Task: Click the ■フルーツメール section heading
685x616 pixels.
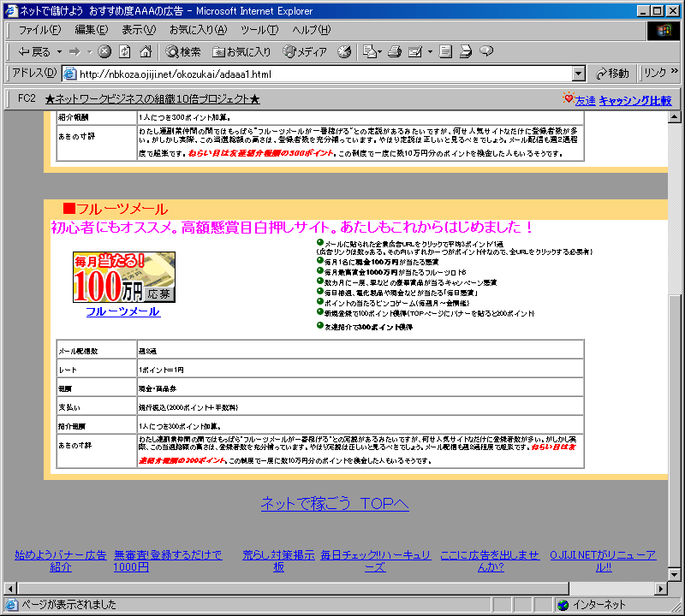Action: pos(116,209)
